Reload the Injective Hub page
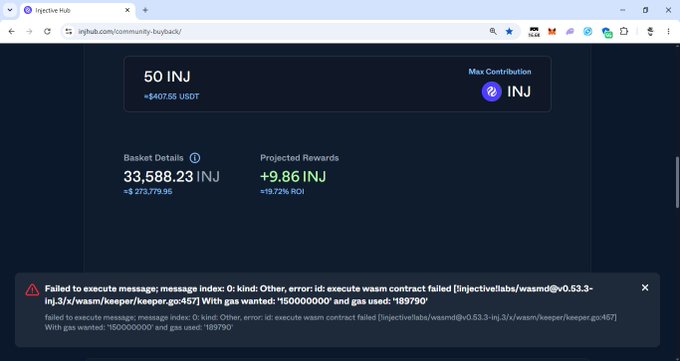 pyautogui.click(x=47, y=31)
